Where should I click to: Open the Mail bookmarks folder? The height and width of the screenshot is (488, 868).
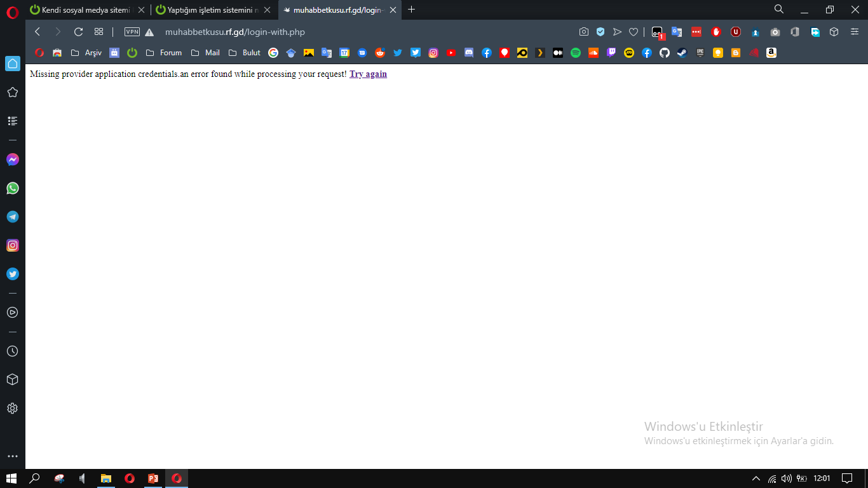[x=205, y=53]
